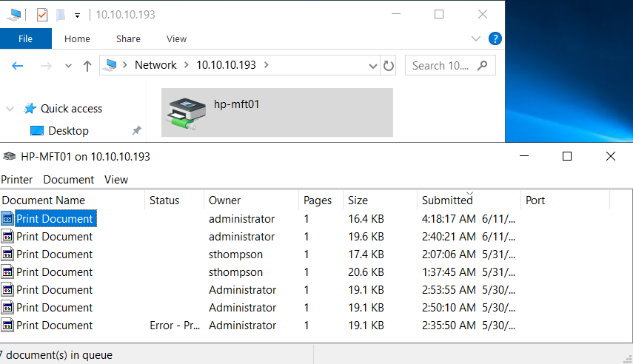Click the pin icon beside Desktop
Screen dimensions: 633x364
coord(137,130)
